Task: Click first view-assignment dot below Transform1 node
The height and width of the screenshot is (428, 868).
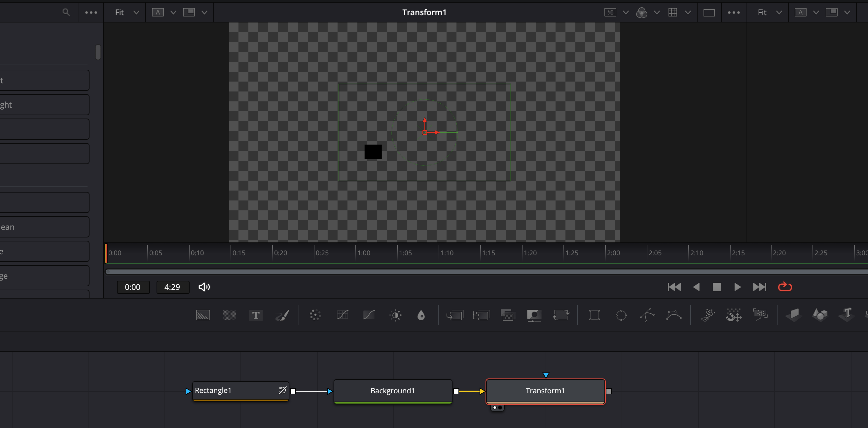Action: tap(495, 408)
